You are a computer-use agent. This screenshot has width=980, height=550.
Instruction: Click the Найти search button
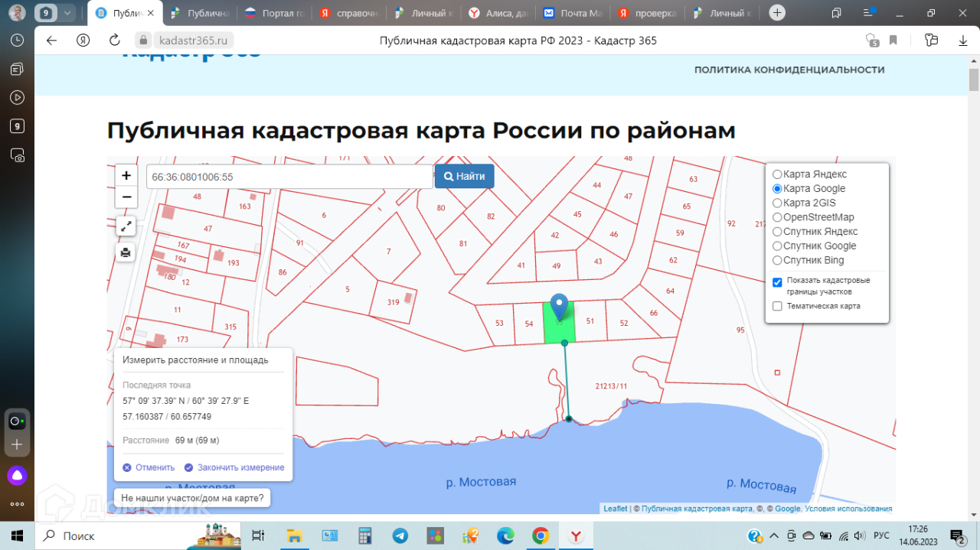click(464, 176)
